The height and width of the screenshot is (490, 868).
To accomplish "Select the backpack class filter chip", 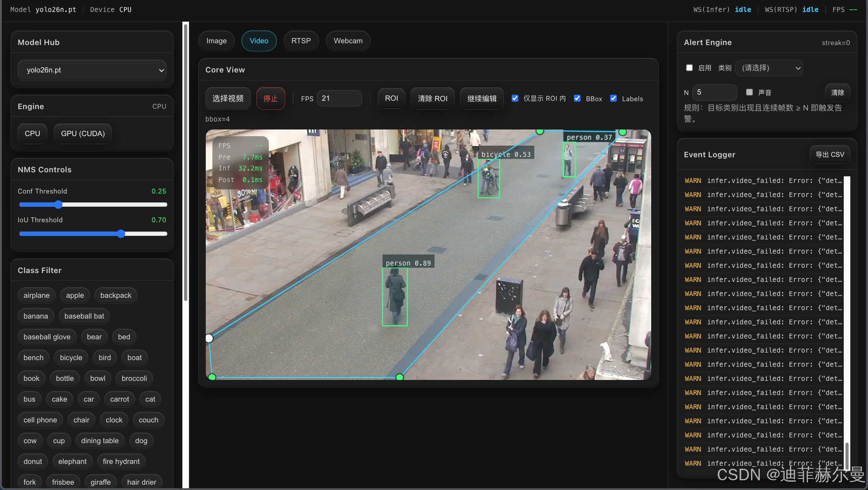I will (x=116, y=295).
